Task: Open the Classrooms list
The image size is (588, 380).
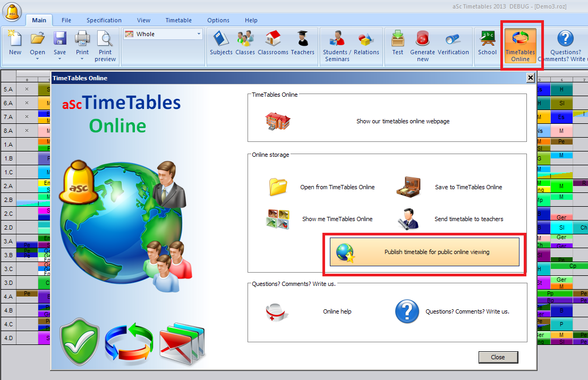Action: tap(273, 43)
